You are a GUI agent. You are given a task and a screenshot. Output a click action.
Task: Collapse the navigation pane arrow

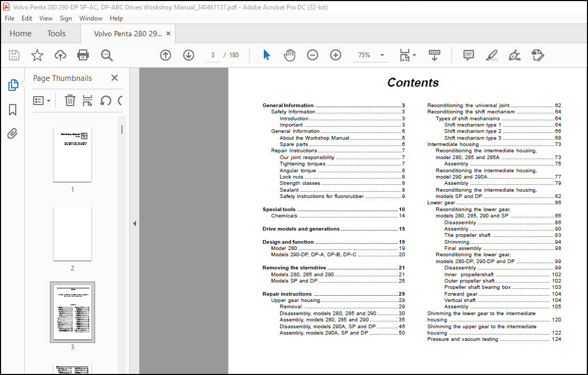(x=134, y=224)
